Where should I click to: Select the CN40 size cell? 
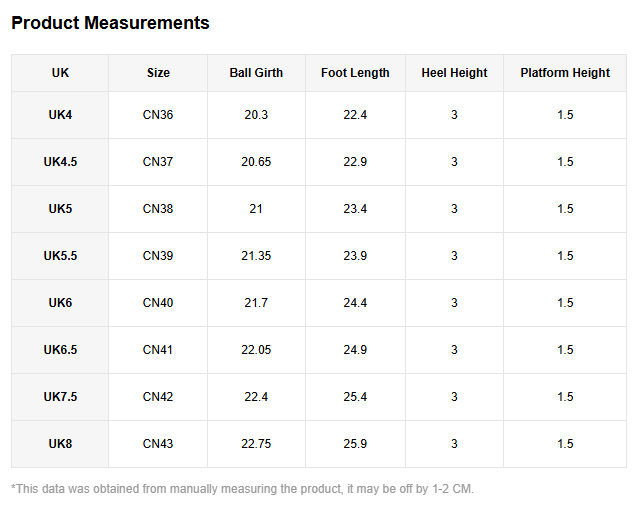tap(158, 303)
